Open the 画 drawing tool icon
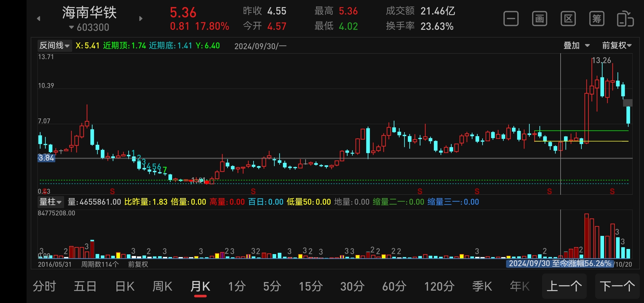Viewport: 644px width, 303px height. [x=539, y=19]
